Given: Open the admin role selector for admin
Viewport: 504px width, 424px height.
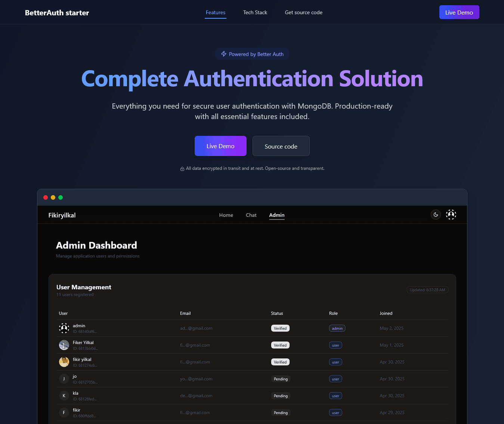Looking at the screenshot, I should [337, 328].
